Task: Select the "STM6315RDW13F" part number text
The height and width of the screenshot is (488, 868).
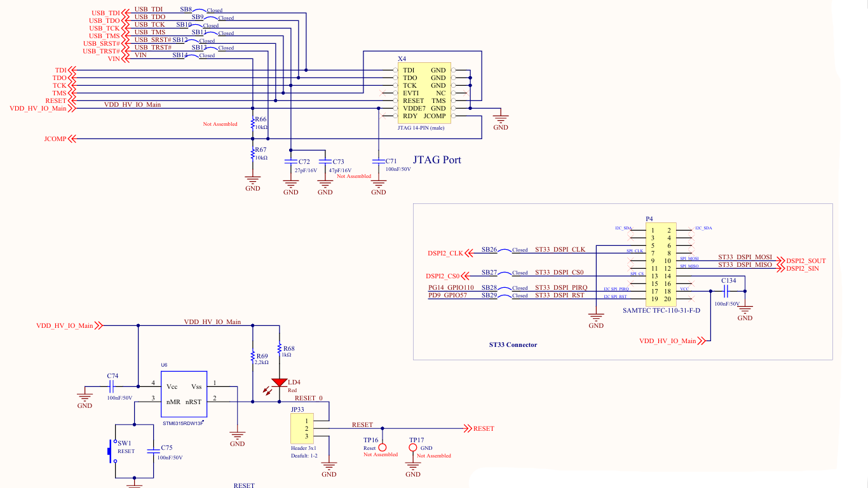Action: pos(184,423)
